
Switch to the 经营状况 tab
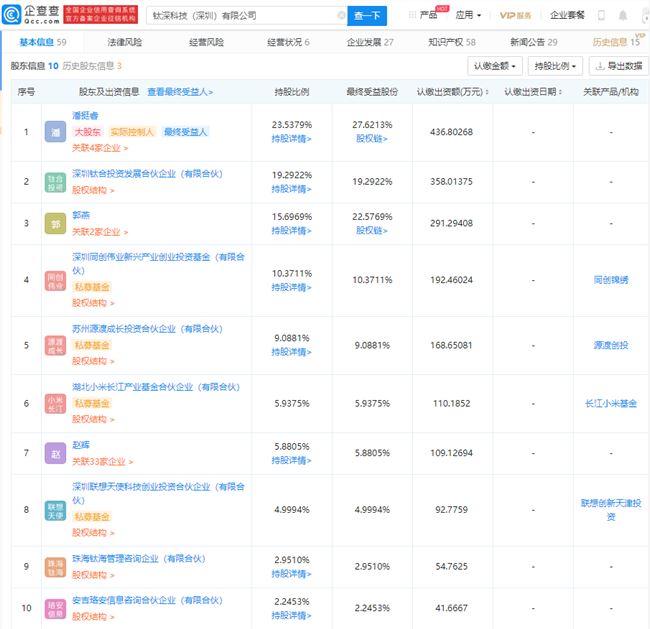coord(288,42)
